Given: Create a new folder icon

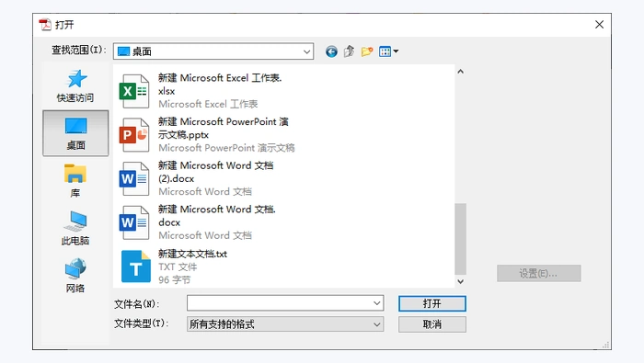Looking at the screenshot, I should point(367,51).
